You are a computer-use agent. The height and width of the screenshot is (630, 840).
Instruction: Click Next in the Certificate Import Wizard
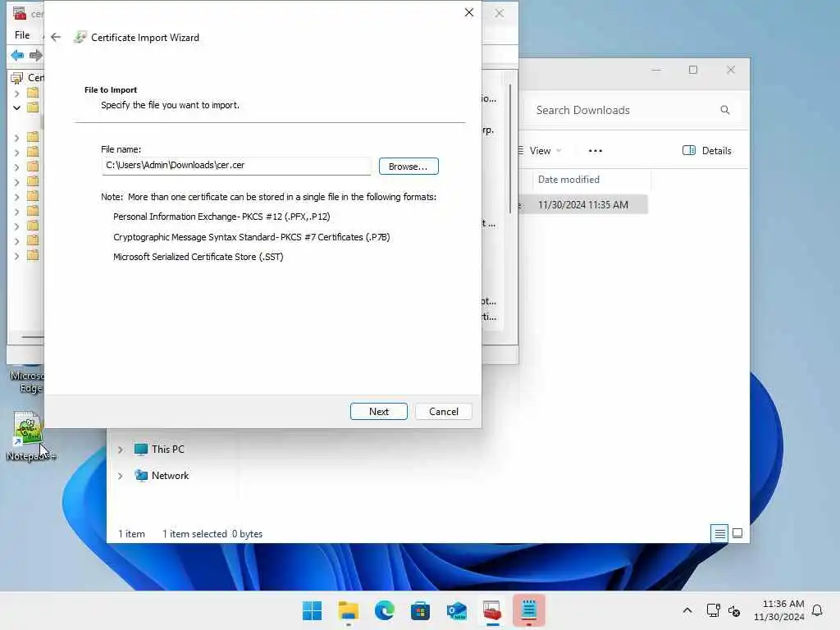[379, 412]
